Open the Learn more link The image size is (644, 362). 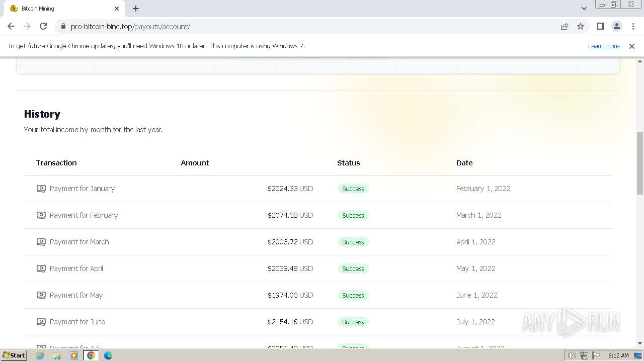point(604,46)
